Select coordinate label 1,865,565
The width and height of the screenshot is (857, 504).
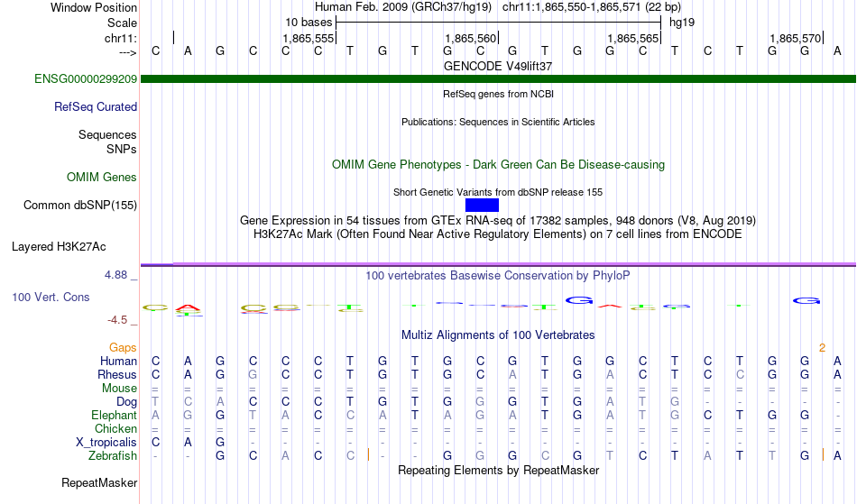pyautogui.click(x=632, y=38)
